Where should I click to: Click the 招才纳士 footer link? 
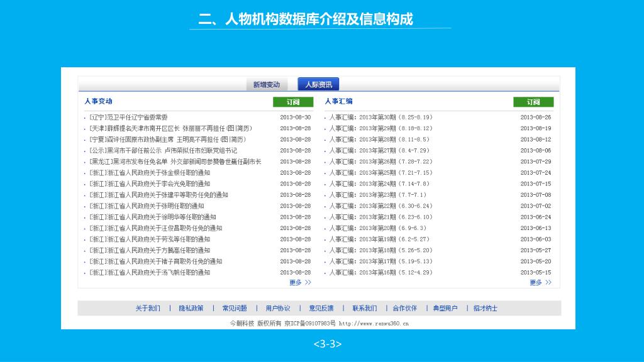tap(485, 309)
